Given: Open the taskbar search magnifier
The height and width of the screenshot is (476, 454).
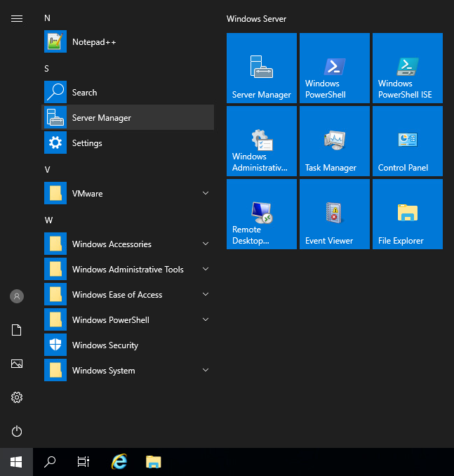Looking at the screenshot, I should point(50,462).
